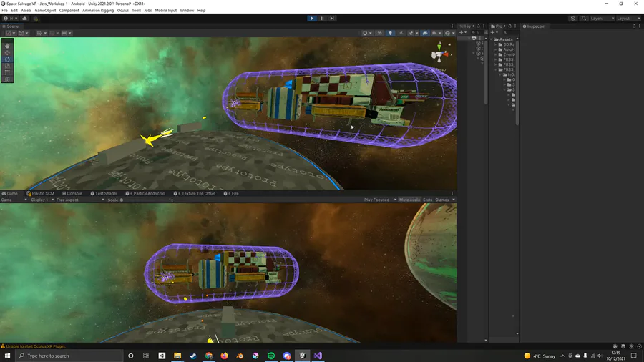The width and height of the screenshot is (644, 362).
Task: Open Scene camera settings dropdown
Action: [436, 33]
